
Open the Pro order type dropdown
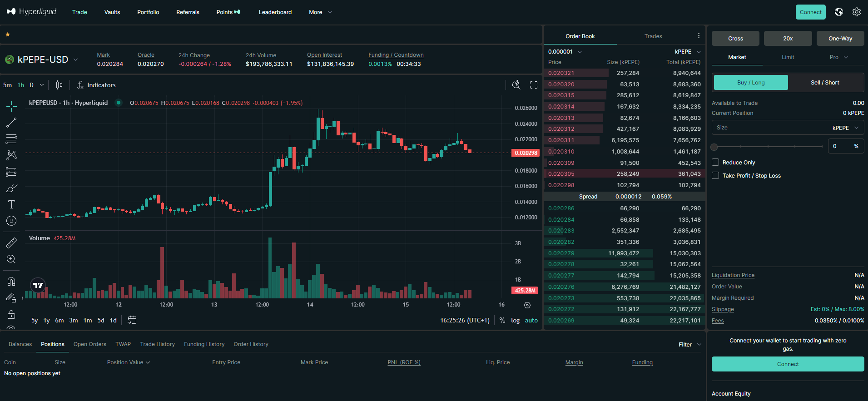point(838,57)
